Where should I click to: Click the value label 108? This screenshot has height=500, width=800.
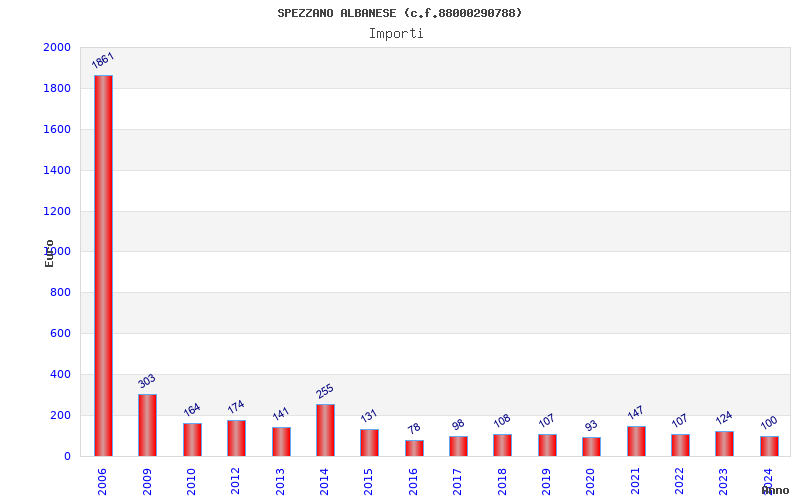point(502,420)
